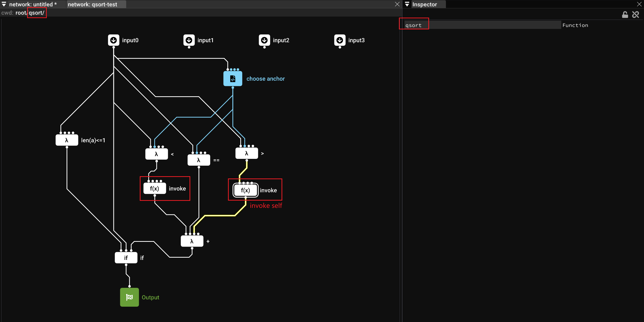Toggle the Inspector lock icon
The width and height of the screenshot is (644, 322).
625,15
